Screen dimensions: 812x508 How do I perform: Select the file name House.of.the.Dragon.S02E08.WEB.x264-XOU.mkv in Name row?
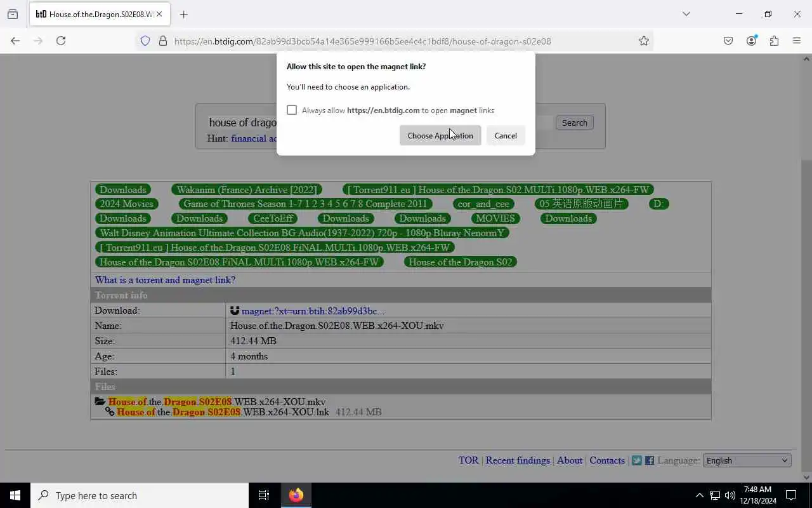[x=337, y=326]
